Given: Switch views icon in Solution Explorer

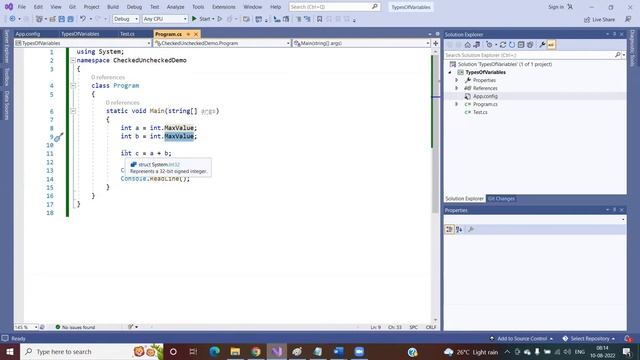Looking at the screenshot, I should pos(476,45).
